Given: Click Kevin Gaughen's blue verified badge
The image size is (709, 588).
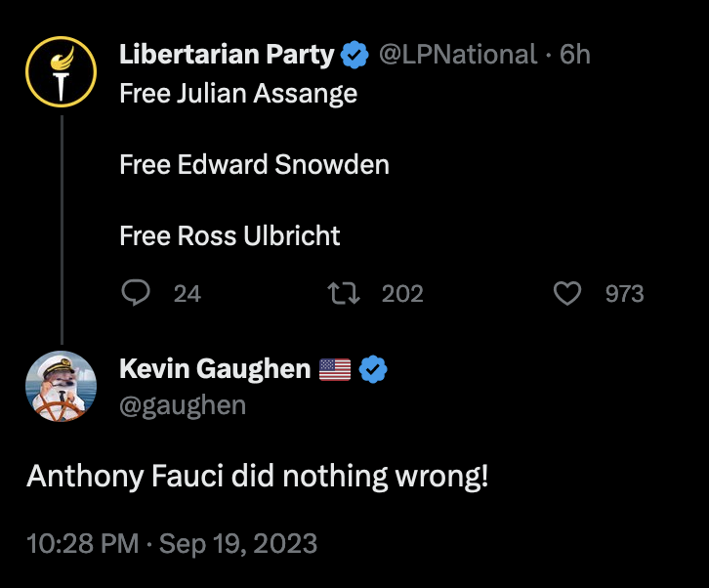Looking at the screenshot, I should click(373, 369).
